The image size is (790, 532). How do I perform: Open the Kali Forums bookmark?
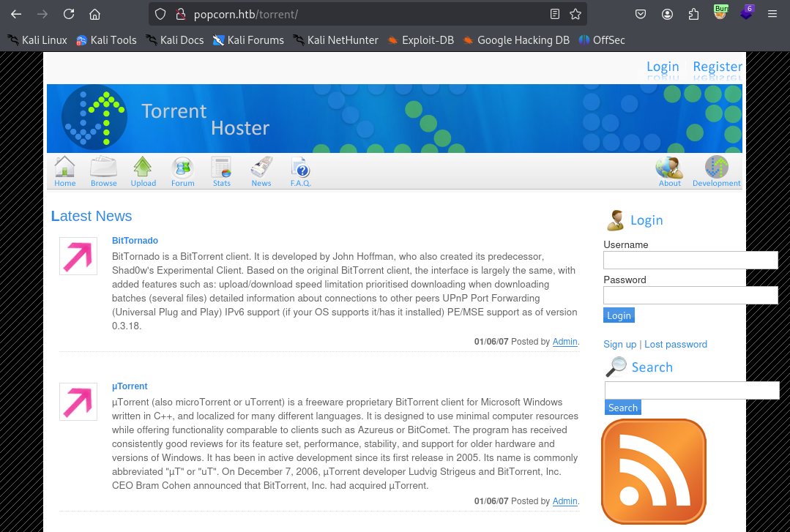tap(248, 40)
